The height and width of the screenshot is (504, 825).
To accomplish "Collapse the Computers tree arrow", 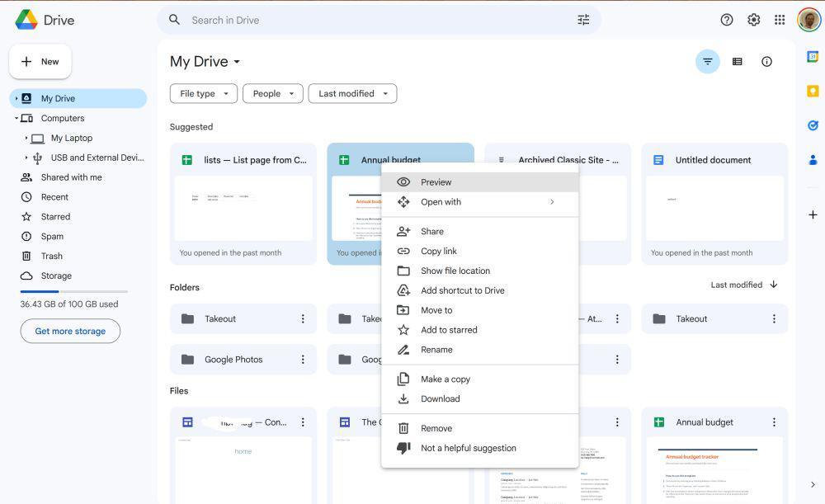I will pyautogui.click(x=16, y=119).
